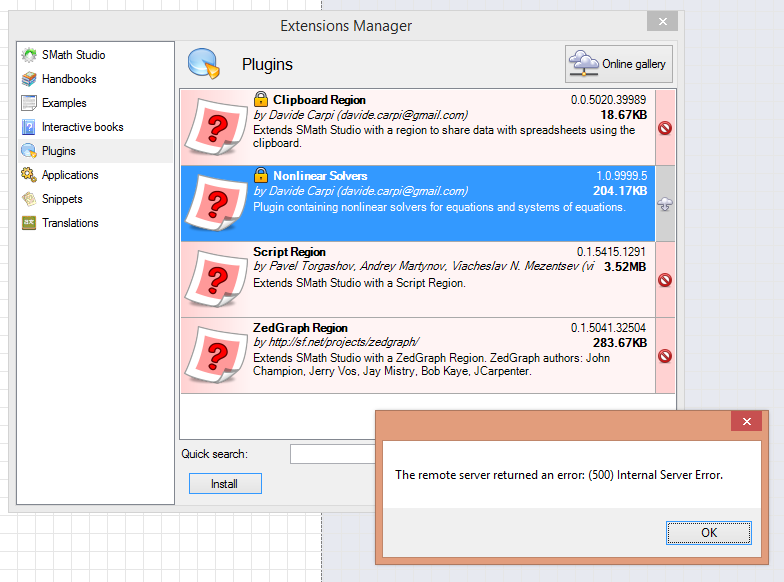This screenshot has width=784, height=582.
Task: Click the Examples sidebar icon
Action: [29, 103]
